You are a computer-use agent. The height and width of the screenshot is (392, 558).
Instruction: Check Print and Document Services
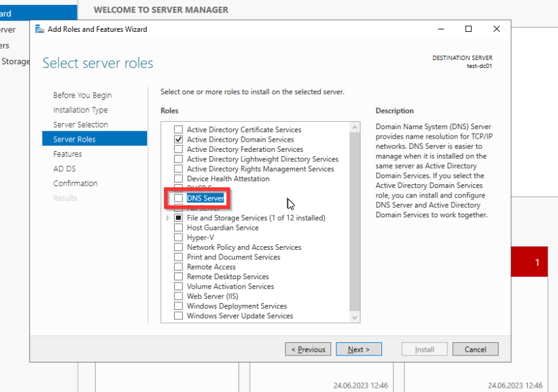(178, 257)
